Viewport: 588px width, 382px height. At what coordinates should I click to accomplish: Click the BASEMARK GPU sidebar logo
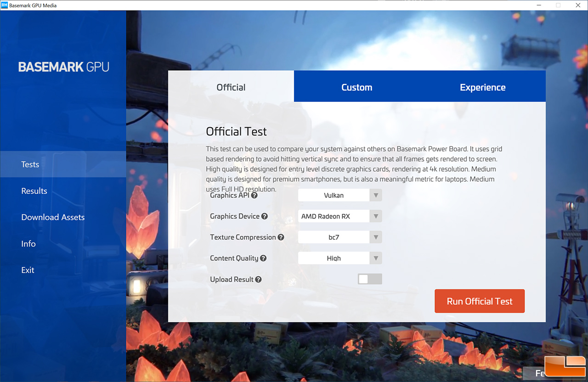click(x=64, y=67)
